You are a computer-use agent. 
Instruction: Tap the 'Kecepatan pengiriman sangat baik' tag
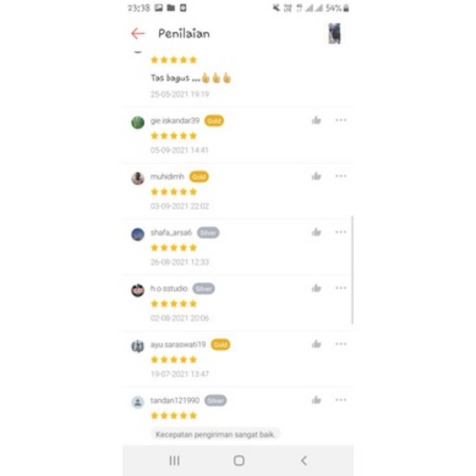[215, 434]
